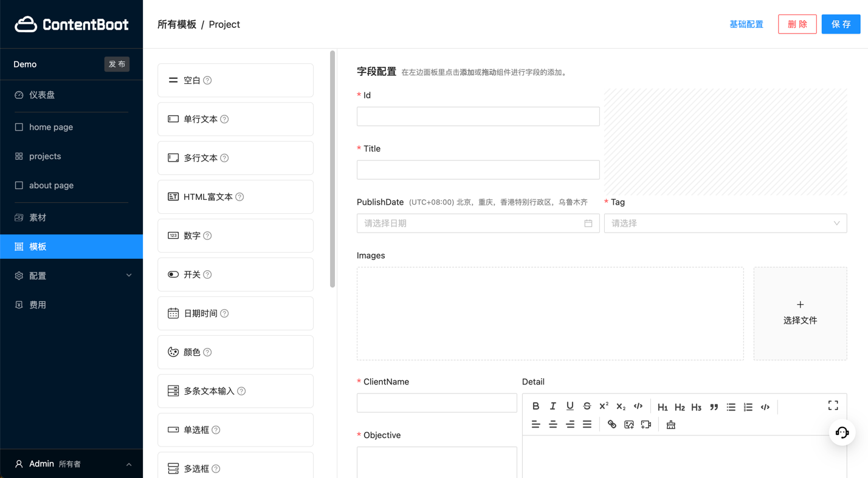Click the component panel vertical scrollbar
868x478 pixels.
(332, 170)
